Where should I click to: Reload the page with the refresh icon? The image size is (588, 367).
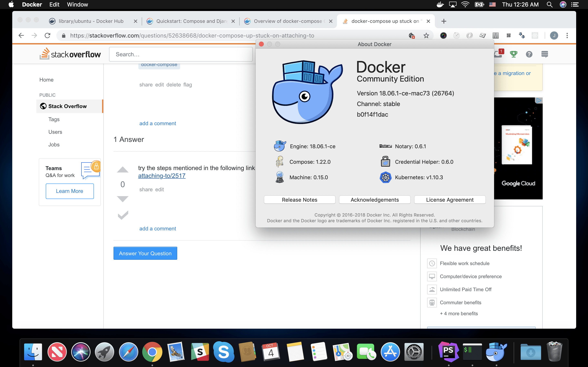(x=47, y=36)
